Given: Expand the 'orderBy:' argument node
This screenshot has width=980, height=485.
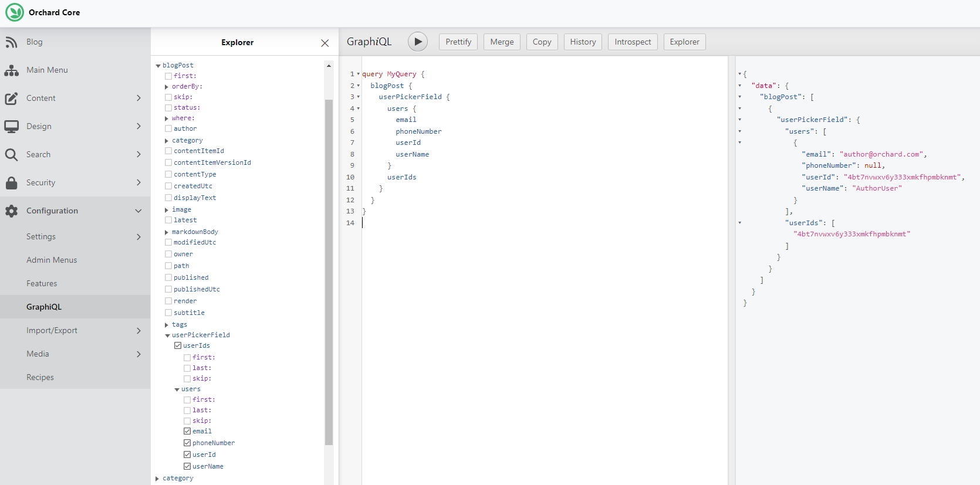Looking at the screenshot, I should (x=167, y=87).
